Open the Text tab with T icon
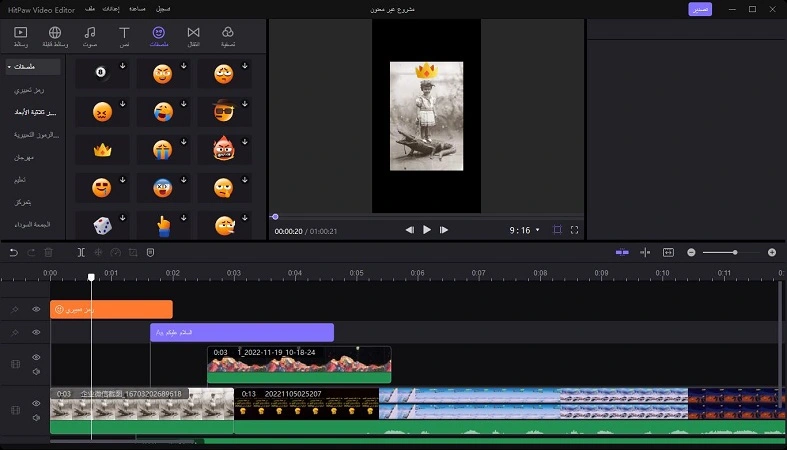This screenshot has height=450, width=787. pyautogui.click(x=124, y=37)
